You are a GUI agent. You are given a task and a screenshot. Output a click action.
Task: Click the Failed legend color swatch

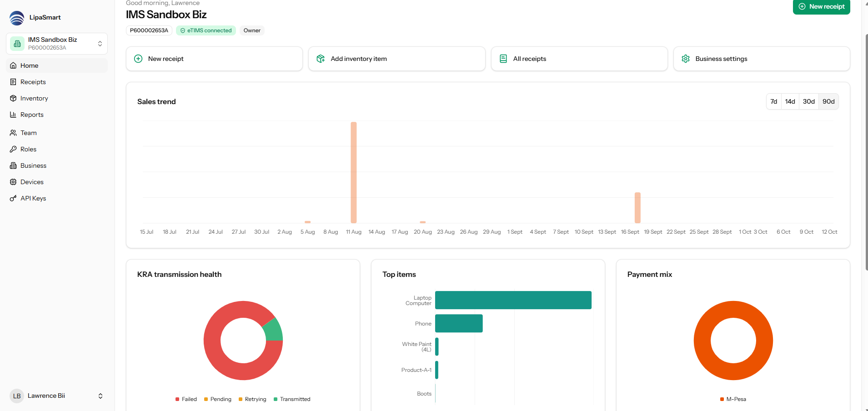pos(177,399)
